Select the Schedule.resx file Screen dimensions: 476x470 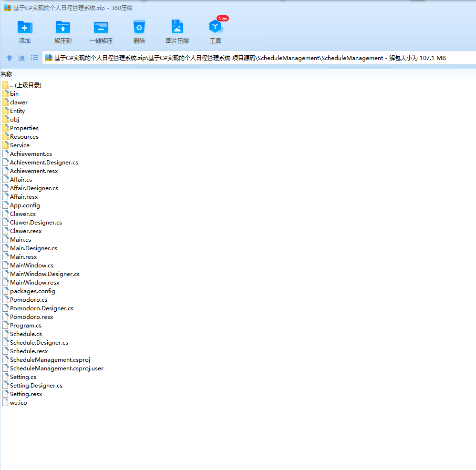coord(25,351)
